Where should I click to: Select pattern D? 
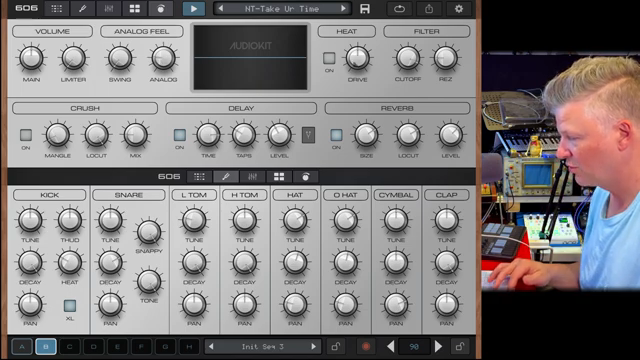(93, 347)
